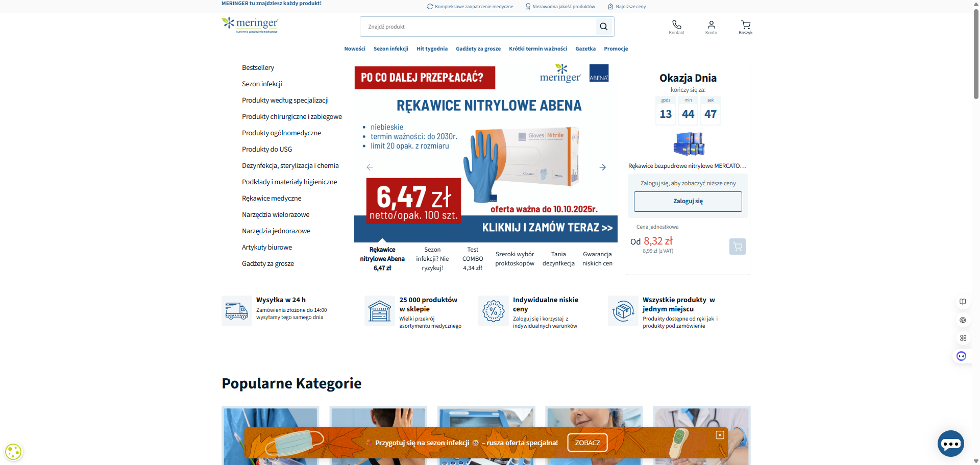Open the Gadżety za grosze top menu
The image size is (980, 465).
point(478,49)
